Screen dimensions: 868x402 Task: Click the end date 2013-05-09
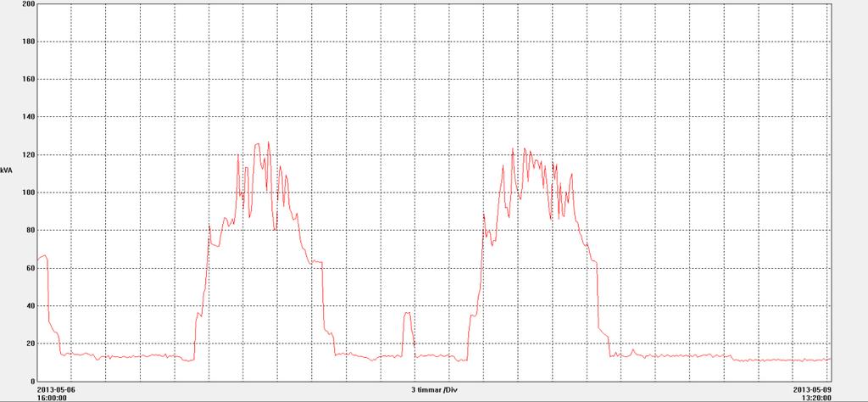812,388
